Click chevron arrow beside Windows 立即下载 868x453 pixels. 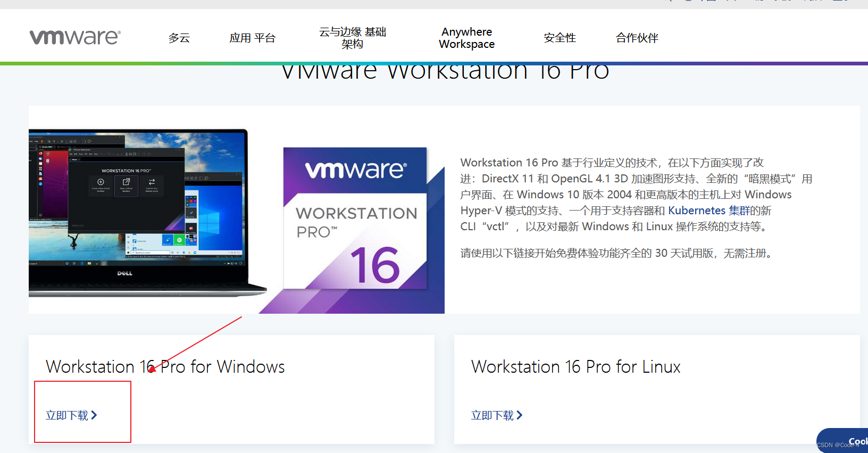coord(94,415)
